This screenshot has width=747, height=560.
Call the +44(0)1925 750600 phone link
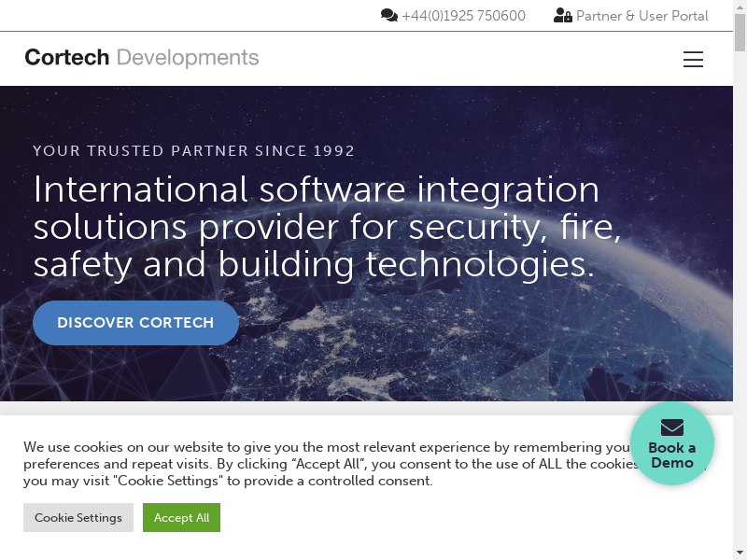[463, 16]
